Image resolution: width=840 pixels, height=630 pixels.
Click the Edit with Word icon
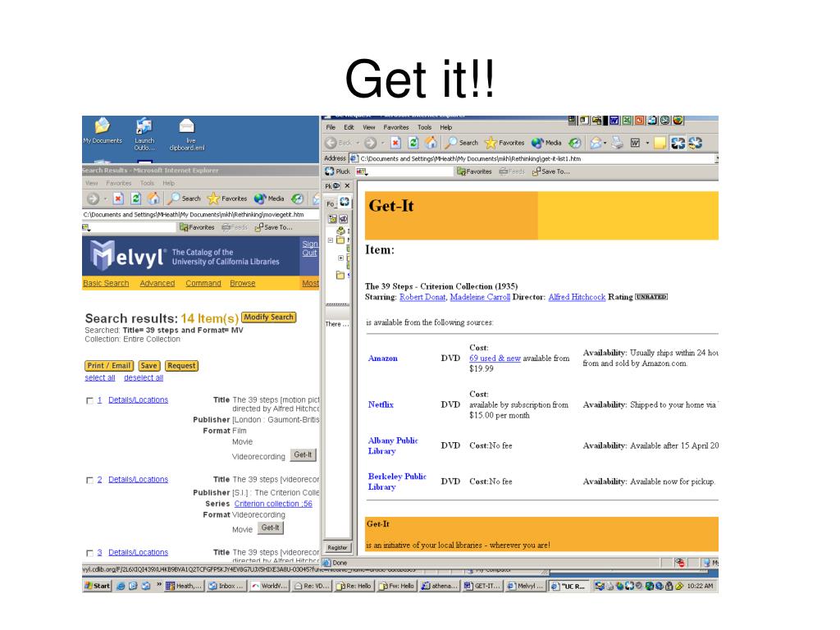tap(636, 143)
